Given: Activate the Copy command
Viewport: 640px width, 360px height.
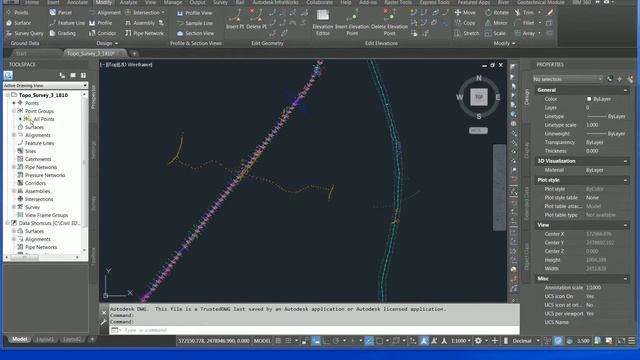Looking at the screenshot, I should coord(464,23).
